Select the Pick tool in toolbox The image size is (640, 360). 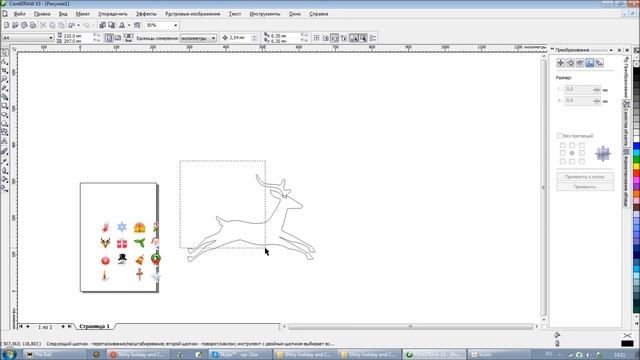coord(4,53)
